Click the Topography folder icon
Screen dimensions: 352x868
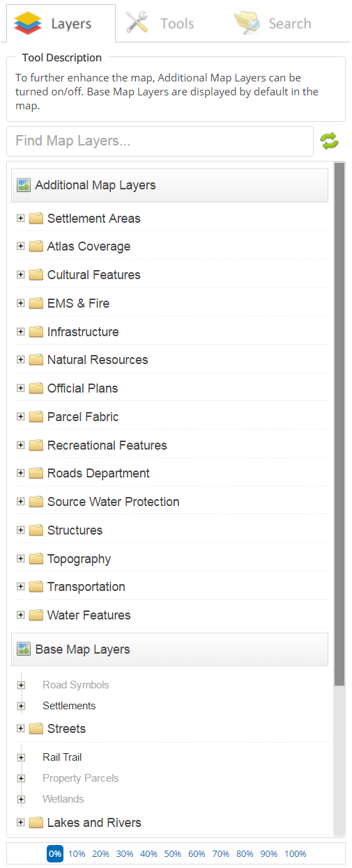[36, 559]
